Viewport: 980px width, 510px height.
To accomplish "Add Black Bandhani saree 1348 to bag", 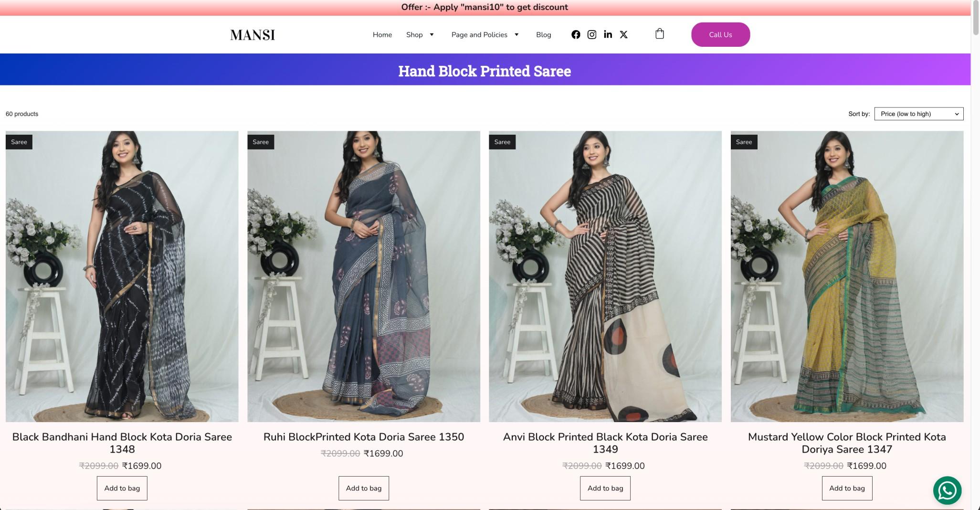I will coord(122,488).
